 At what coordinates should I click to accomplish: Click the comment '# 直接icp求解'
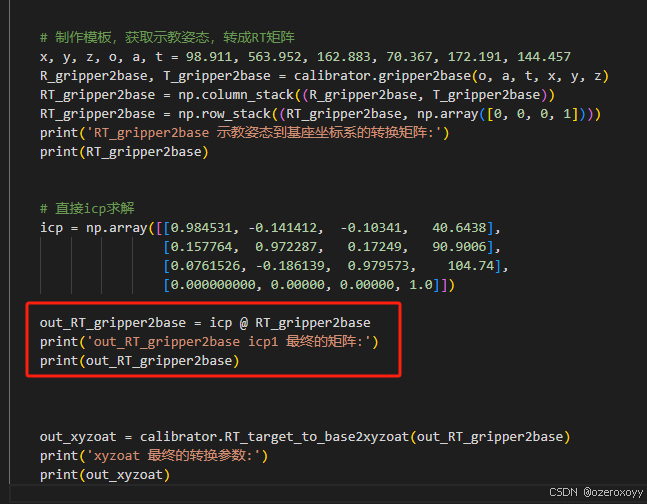(x=87, y=208)
